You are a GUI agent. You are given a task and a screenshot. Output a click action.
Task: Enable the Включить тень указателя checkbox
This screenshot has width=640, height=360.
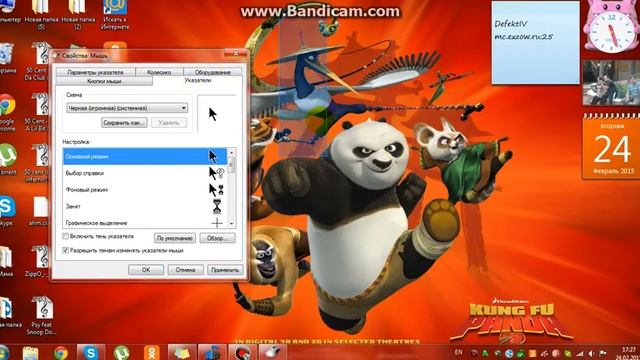(x=65, y=236)
